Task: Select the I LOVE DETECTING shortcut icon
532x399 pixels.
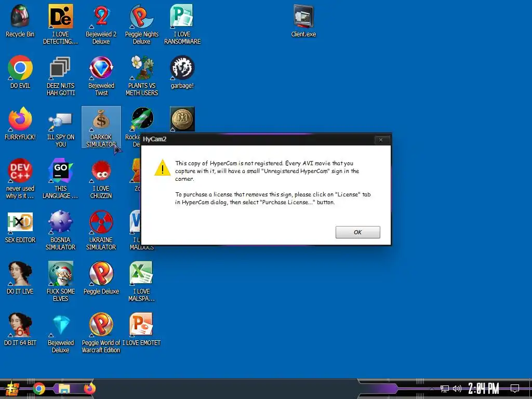Action: pos(60,24)
